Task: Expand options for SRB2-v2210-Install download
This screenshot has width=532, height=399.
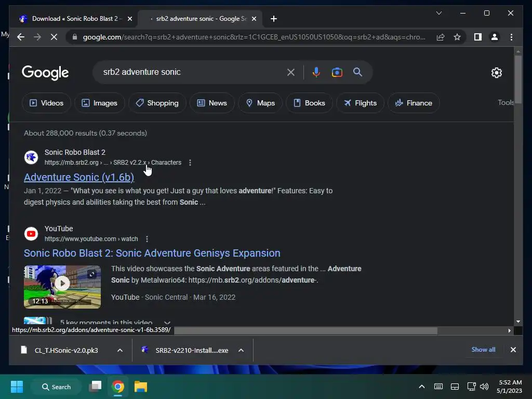Action: (241, 350)
